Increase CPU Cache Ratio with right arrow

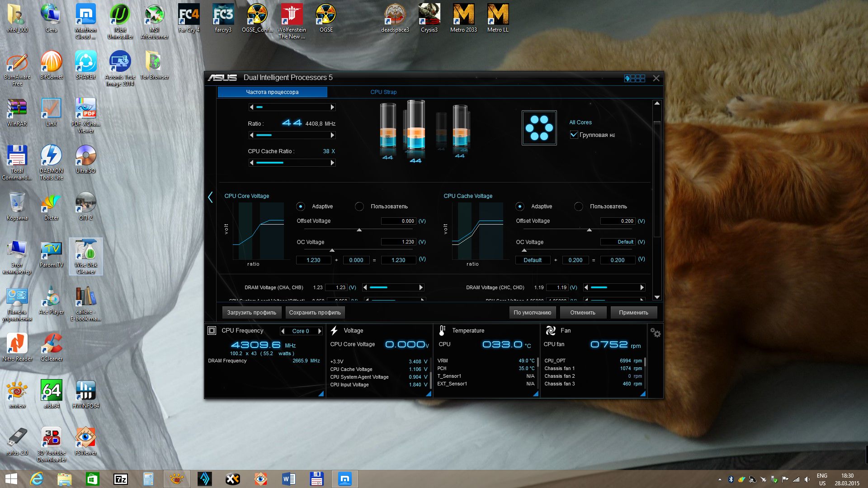click(x=332, y=163)
